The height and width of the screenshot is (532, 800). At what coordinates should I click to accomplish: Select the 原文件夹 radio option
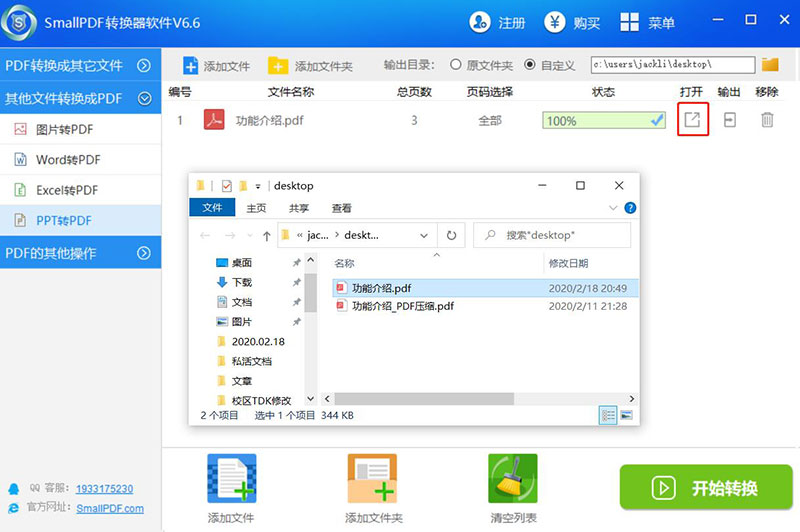(456, 64)
